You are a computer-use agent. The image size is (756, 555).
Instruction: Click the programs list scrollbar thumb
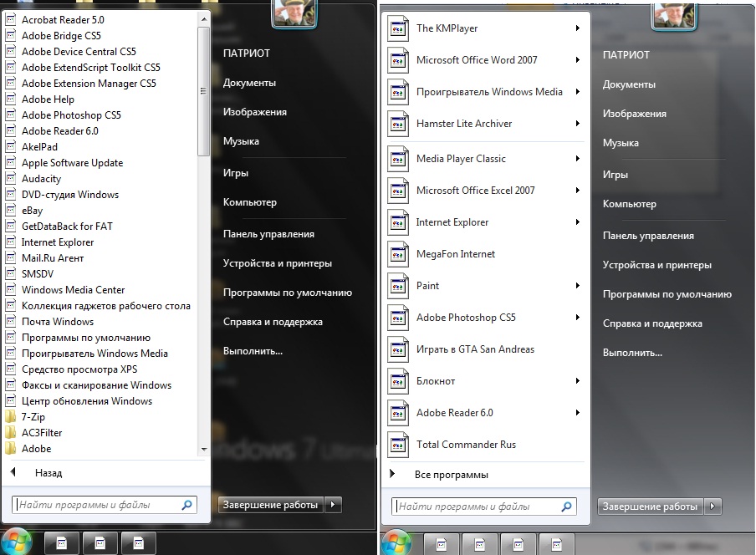(x=204, y=91)
